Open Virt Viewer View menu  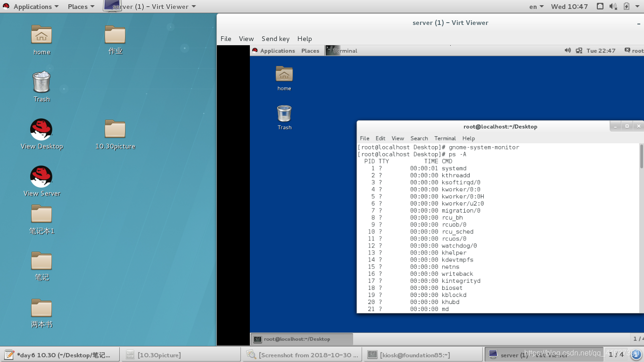[x=246, y=39]
